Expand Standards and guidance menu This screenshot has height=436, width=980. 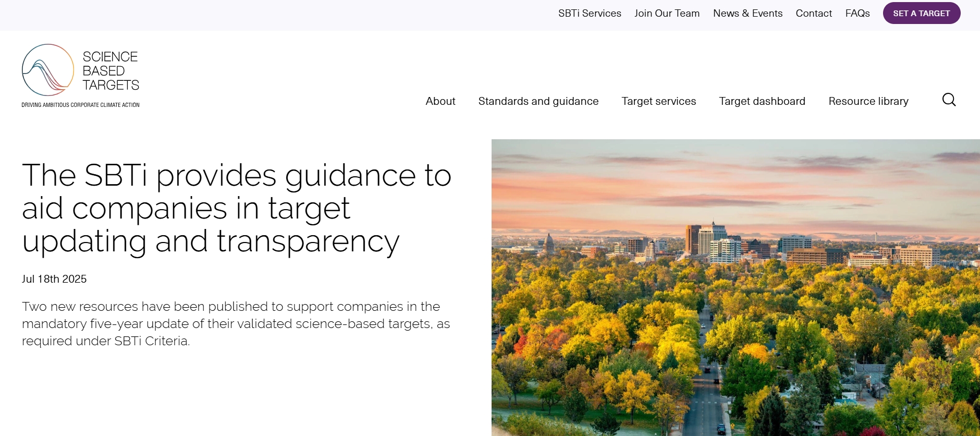(x=538, y=101)
